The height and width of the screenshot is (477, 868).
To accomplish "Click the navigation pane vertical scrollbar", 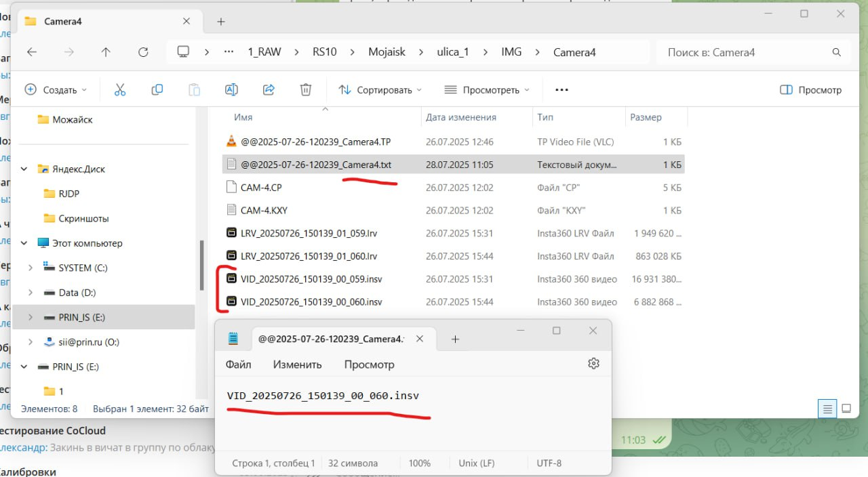I will pos(201,266).
